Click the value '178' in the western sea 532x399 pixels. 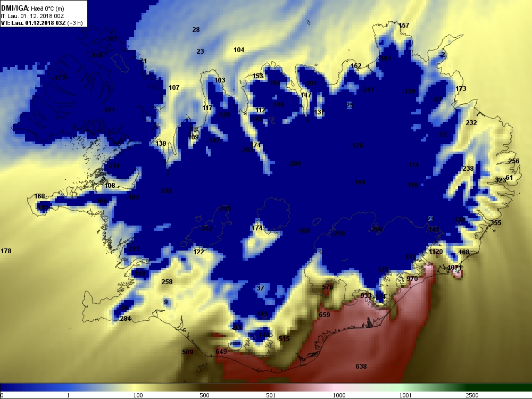pyautogui.click(x=6, y=251)
